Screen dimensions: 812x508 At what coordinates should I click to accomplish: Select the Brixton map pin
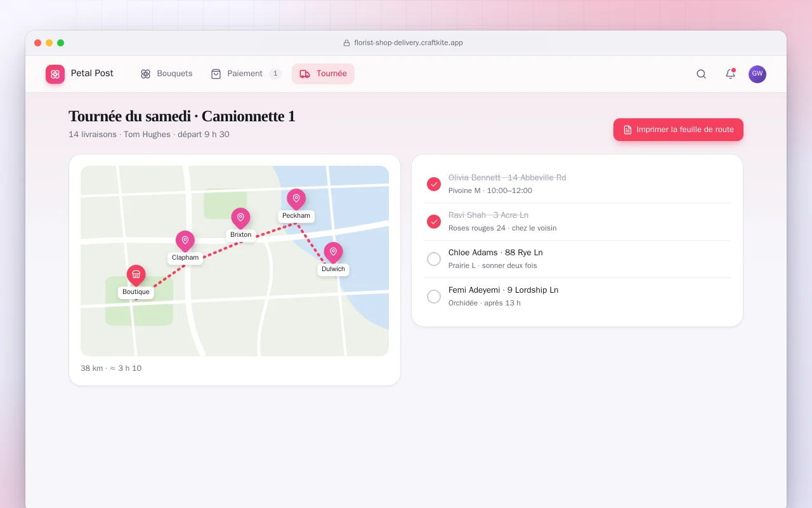pos(240,218)
